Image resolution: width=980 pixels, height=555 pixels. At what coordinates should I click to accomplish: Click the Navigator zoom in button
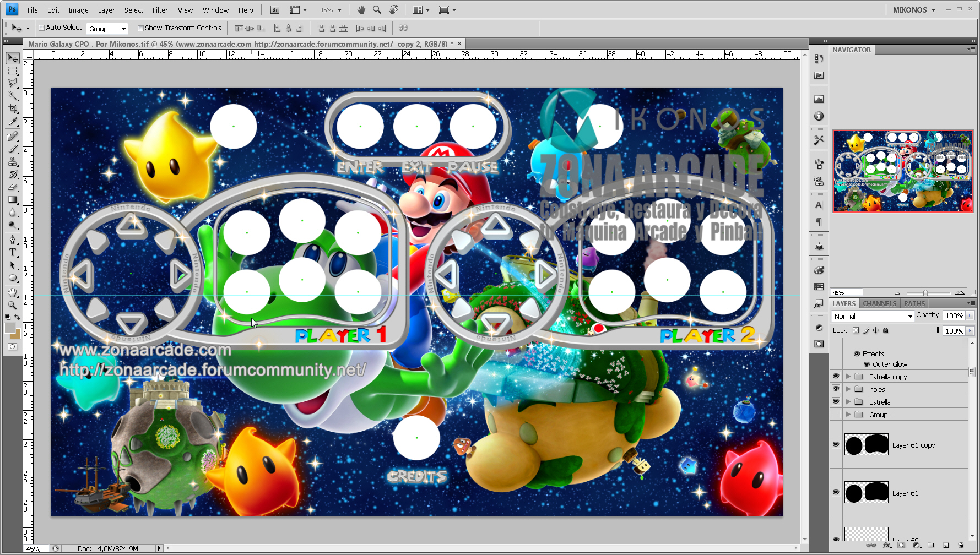(x=960, y=293)
